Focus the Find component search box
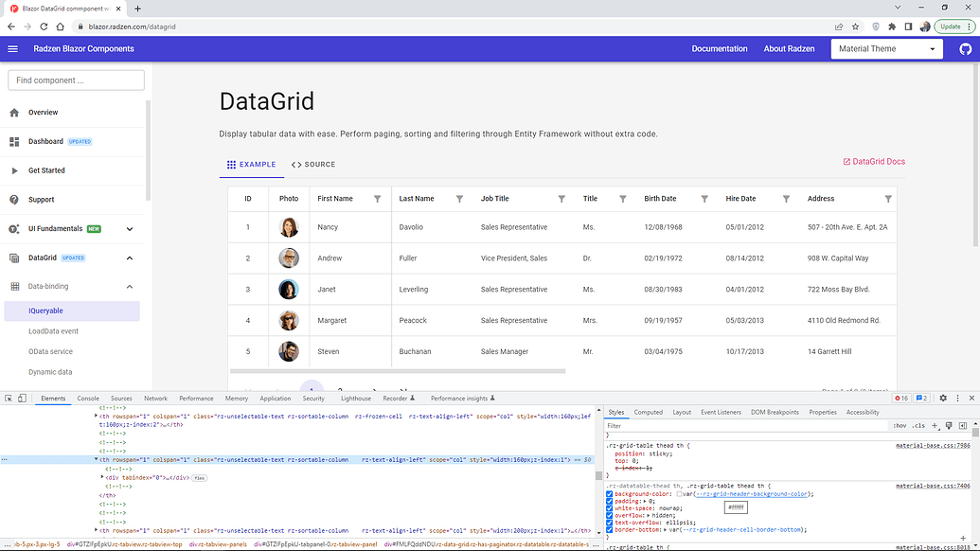Image resolution: width=980 pixels, height=551 pixels. 76,80
